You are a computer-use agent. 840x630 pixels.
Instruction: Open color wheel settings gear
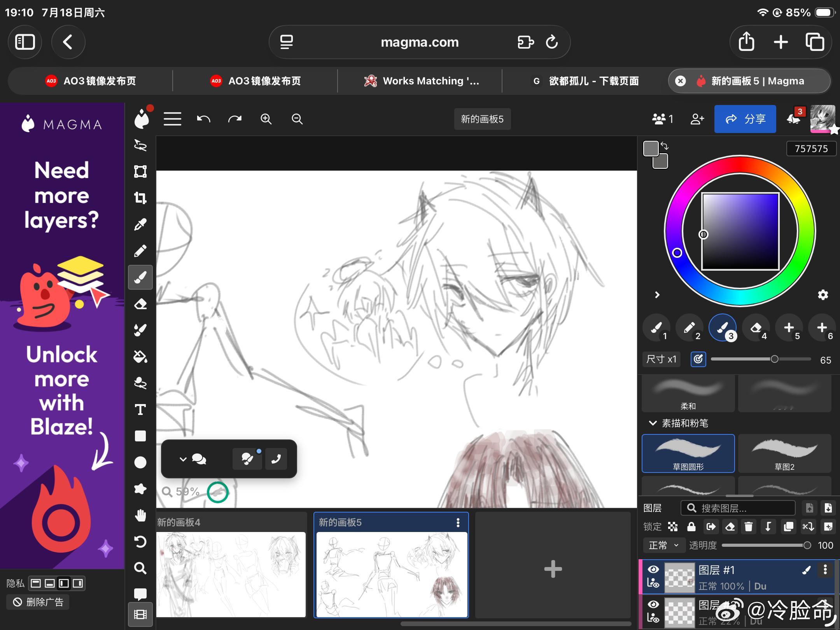[x=823, y=295]
